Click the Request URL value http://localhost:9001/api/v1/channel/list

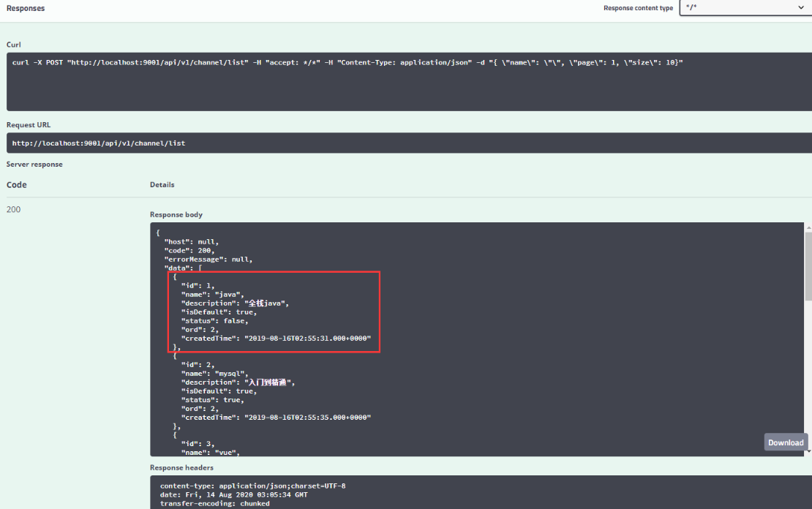click(x=99, y=143)
